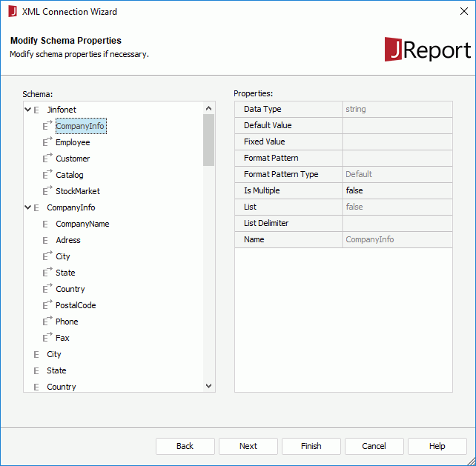Click the Schema tree scrollbar thumb

(208, 140)
